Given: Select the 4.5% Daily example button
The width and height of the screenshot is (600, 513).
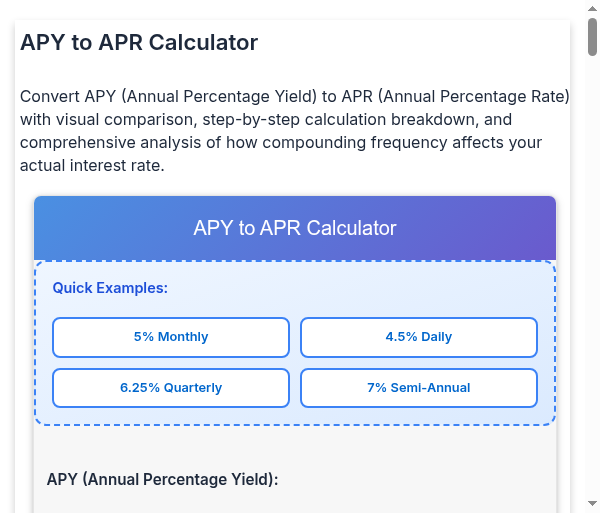Looking at the screenshot, I should (x=419, y=337).
